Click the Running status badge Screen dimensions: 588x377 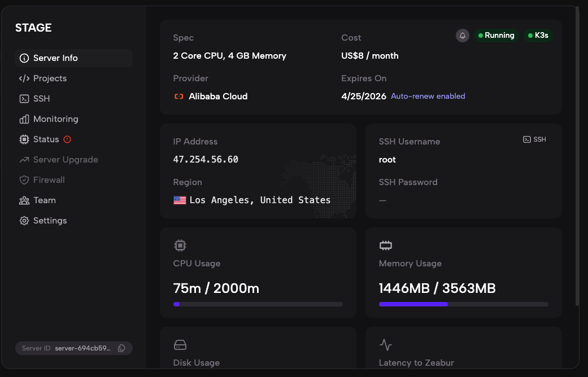496,36
